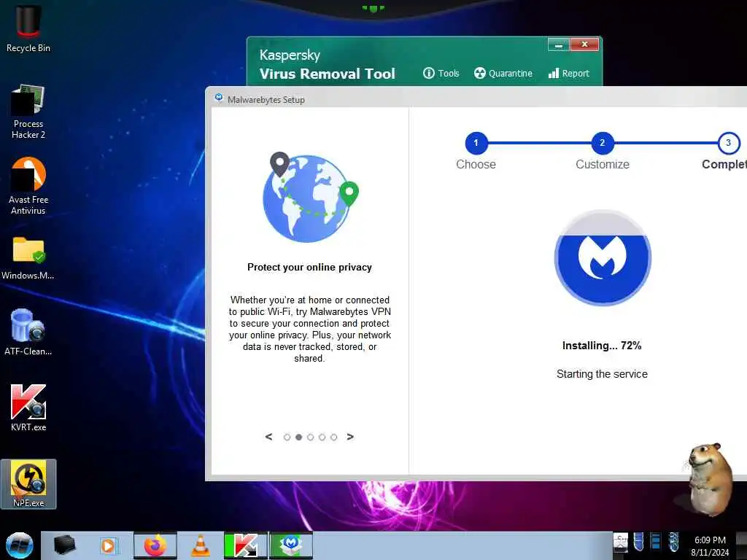Screen dimensions: 747x560
Task: Go to previous slide with left arrow
Action: pyautogui.click(x=268, y=437)
